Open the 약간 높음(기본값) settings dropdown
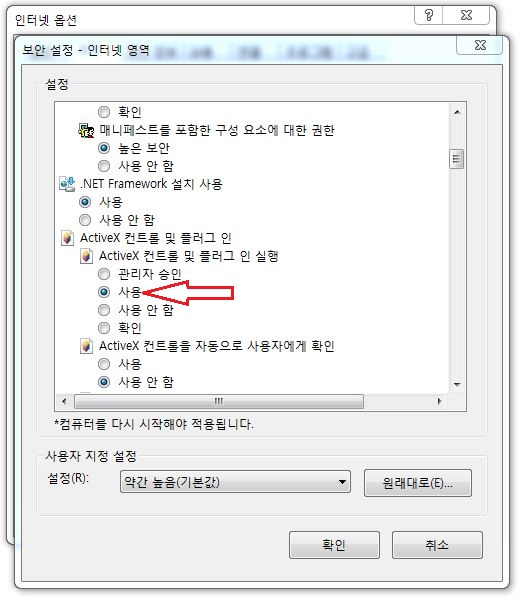Viewport: 530px width, 603px height. [235, 482]
